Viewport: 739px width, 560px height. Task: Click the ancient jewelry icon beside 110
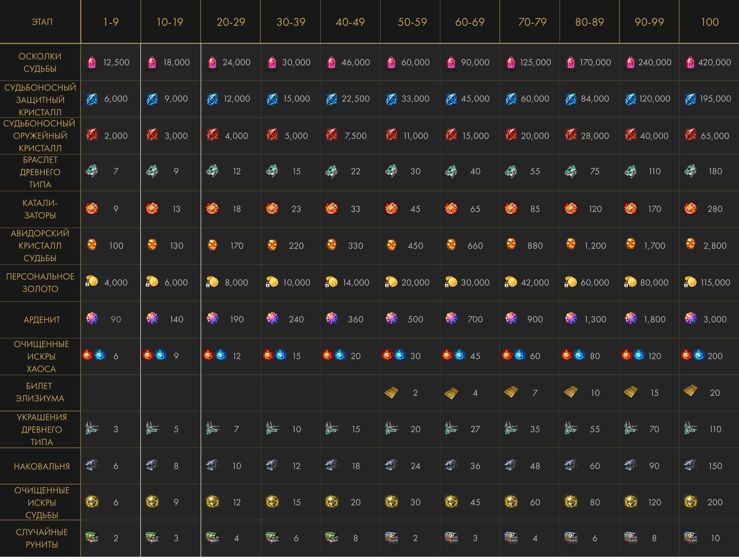coord(690,429)
